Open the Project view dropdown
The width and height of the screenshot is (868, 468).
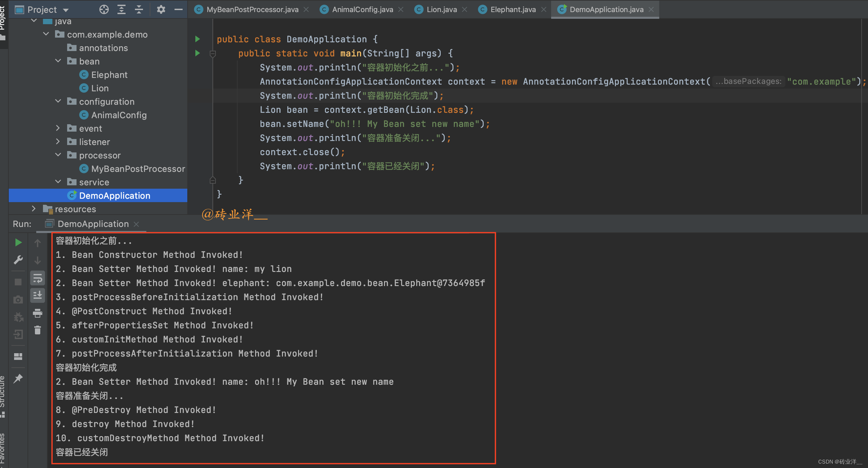[65, 10]
